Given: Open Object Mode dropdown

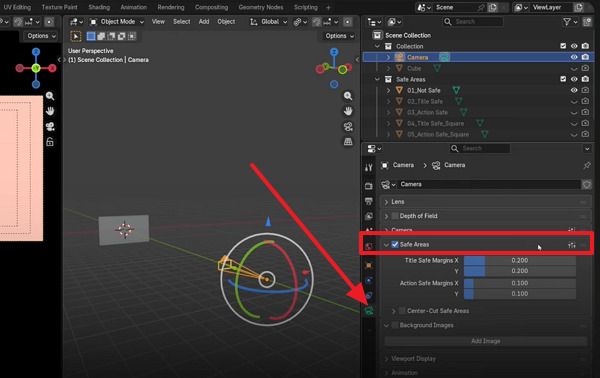Looking at the screenshot, I should [x=117, y=22].
